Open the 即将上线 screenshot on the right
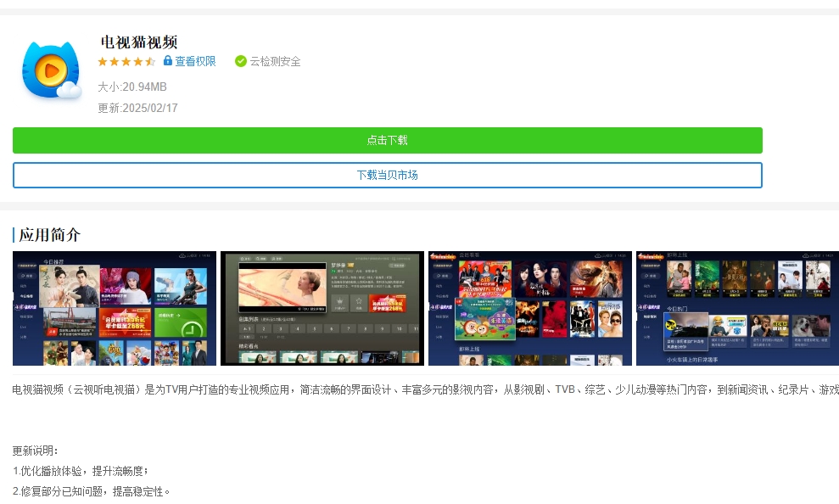 (736, 308)
